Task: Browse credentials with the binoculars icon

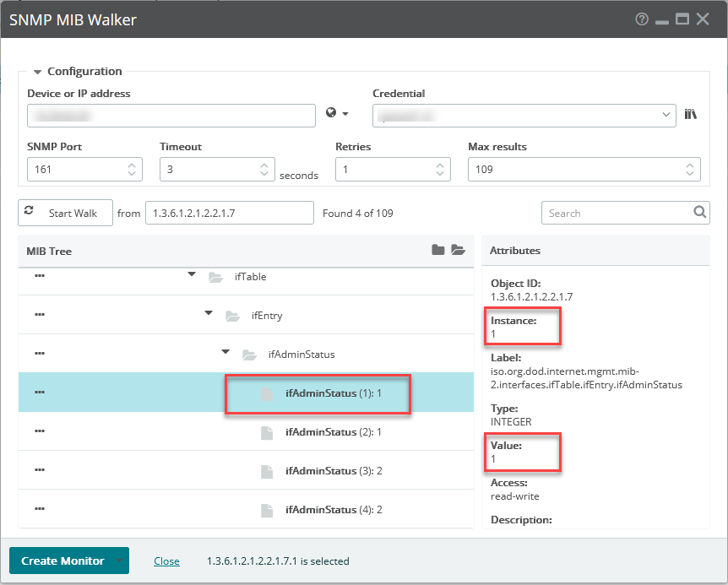Action: (691, 113)
